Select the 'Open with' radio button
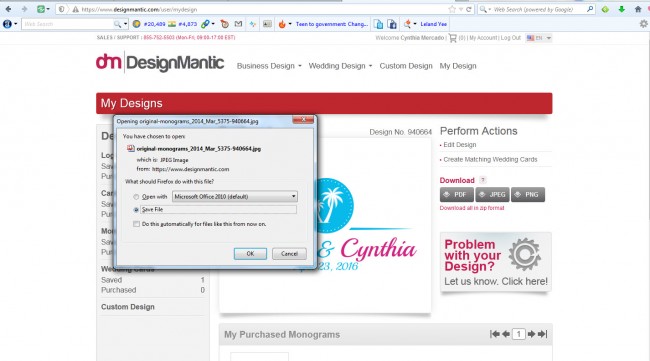The image size is (650, 361). 136,197
